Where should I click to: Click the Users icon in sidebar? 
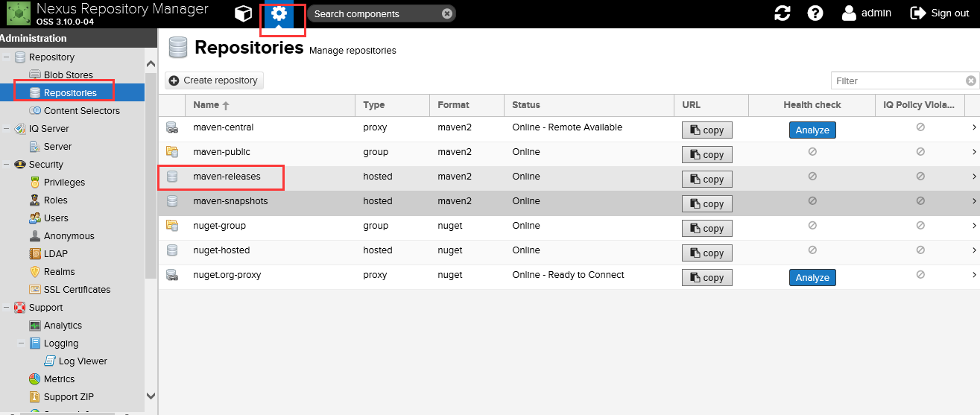pyautogui.click(x=35, y=218)
